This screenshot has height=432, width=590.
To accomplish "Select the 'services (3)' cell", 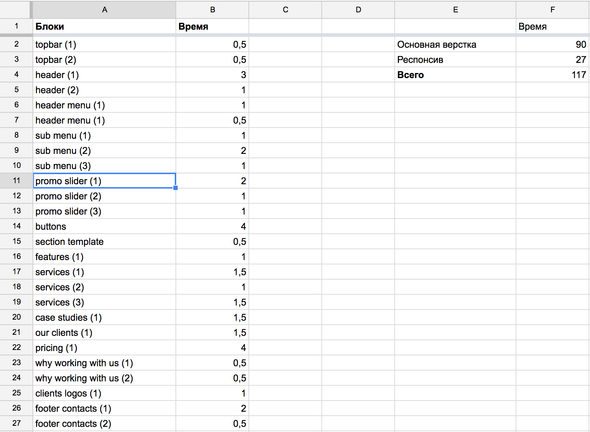I will [104, 302].
